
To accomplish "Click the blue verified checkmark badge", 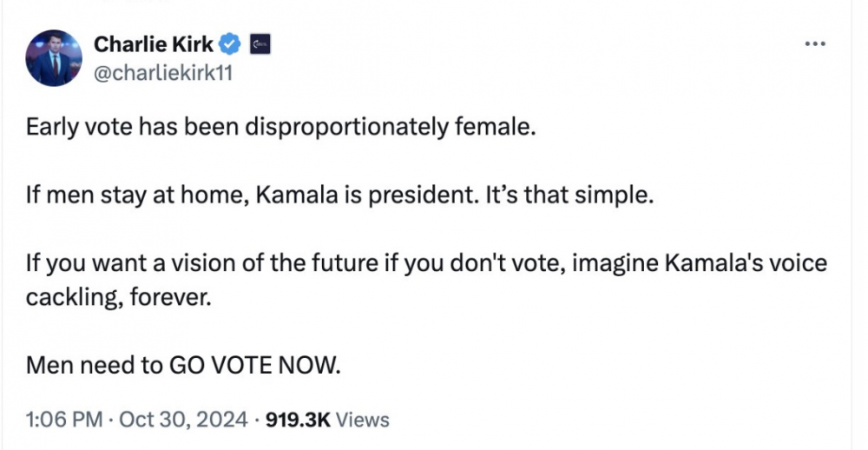I will tap(229, 43).
